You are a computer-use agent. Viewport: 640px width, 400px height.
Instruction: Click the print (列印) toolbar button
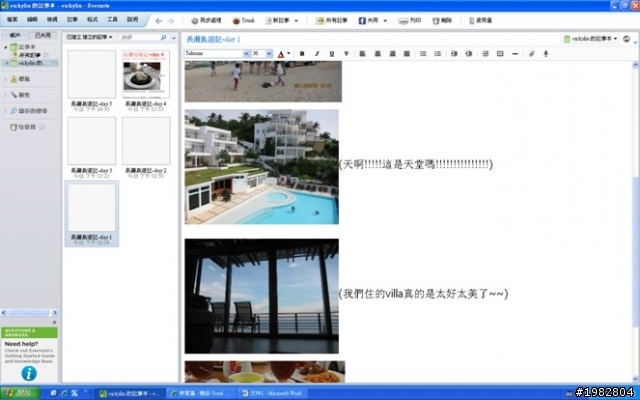pyautogui.click(x=410, y=20)
